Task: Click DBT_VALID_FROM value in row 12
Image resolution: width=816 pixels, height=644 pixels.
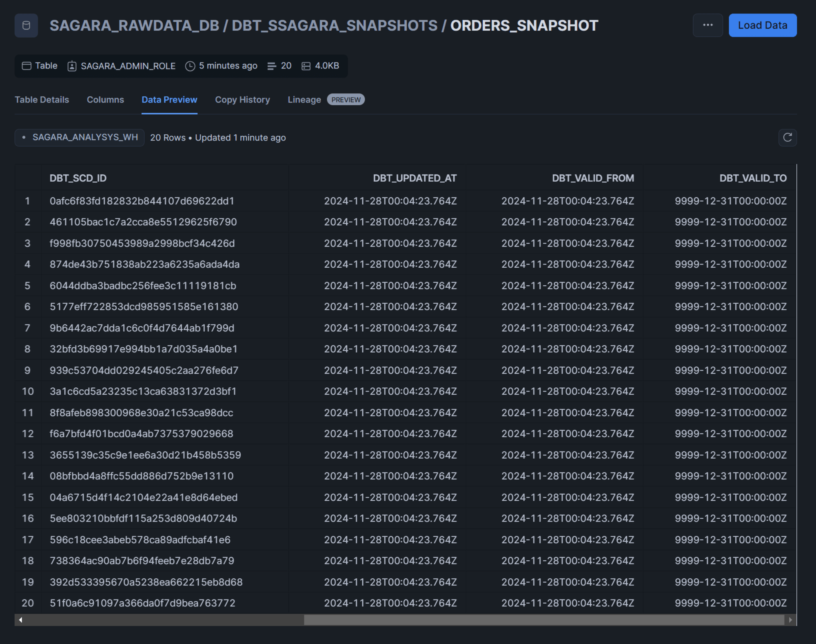Action: click(x=568, y=434)
